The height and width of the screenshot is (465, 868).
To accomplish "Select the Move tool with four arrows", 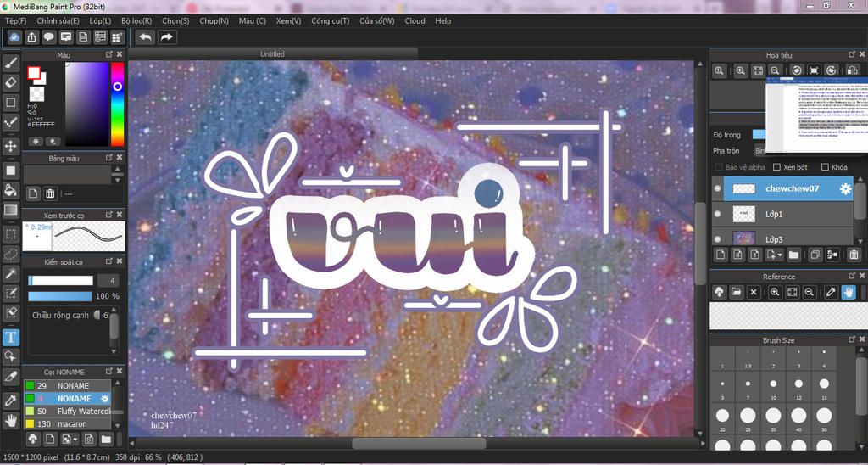I will (10, 146).
